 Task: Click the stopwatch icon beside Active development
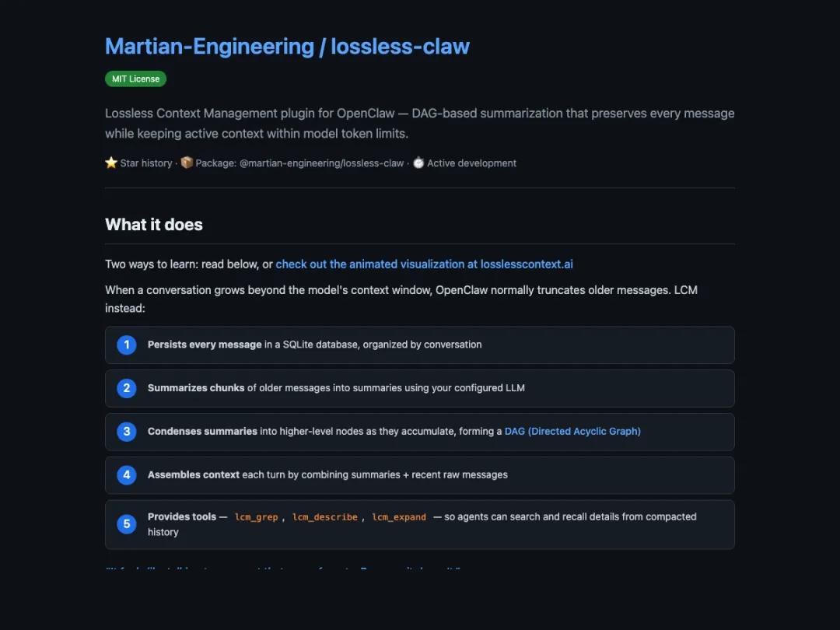coord(418,163)
